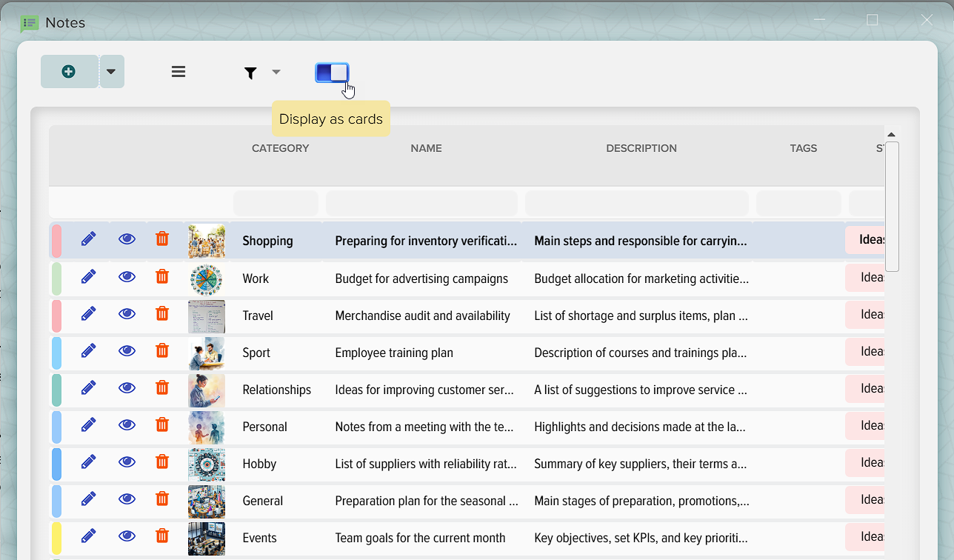The height and width of the screenshot is (560, 954).
Task: Edit the General note with pencil icon
Action: coord(89,499)
